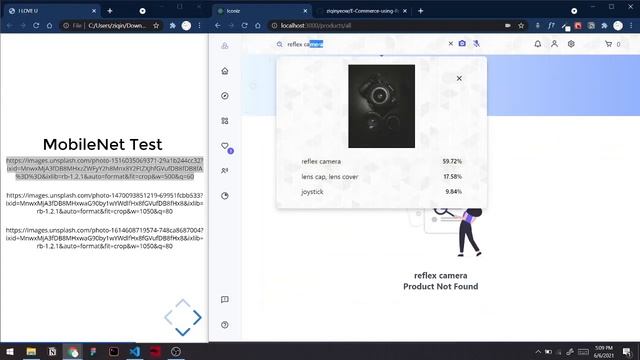Select the third unsplash URL photo-1614608719574
Image resolution: width=640 pixels, height=360 pixels.
(x=104, y=238)
